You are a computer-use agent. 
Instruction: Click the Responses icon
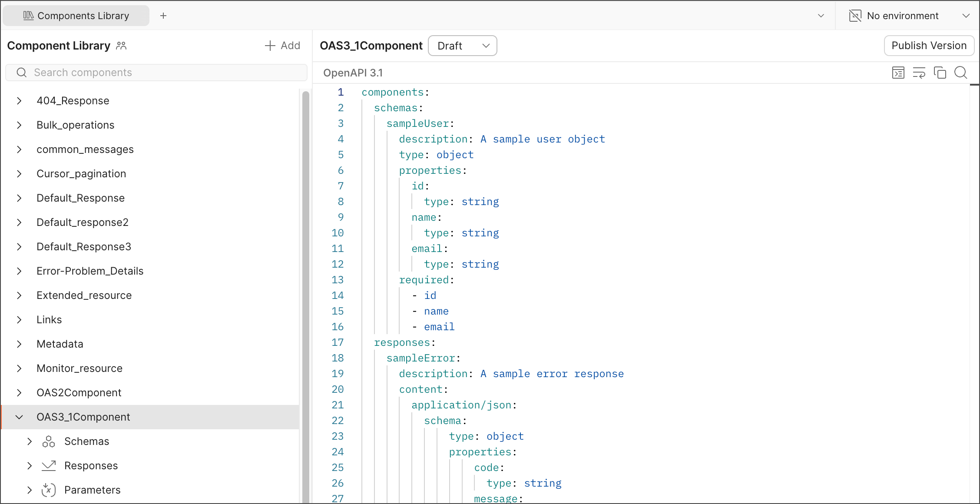(x=49, y=466)
